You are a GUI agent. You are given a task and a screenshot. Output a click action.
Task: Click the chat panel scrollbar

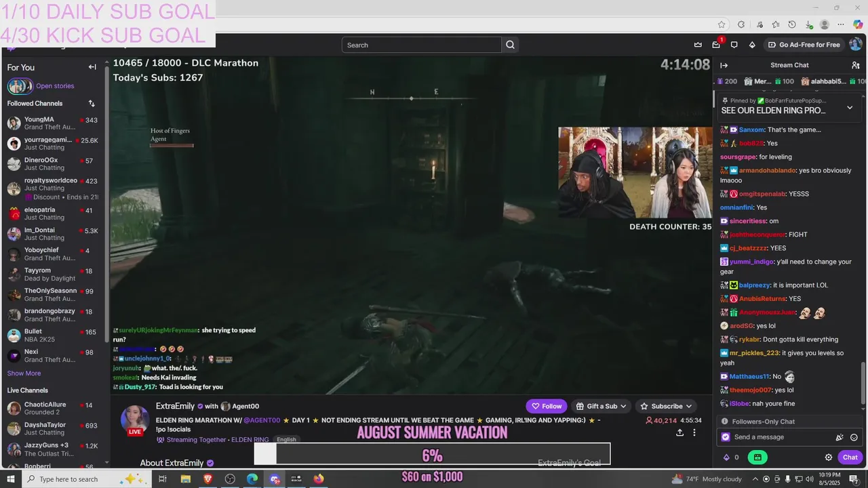pos(863,383)
